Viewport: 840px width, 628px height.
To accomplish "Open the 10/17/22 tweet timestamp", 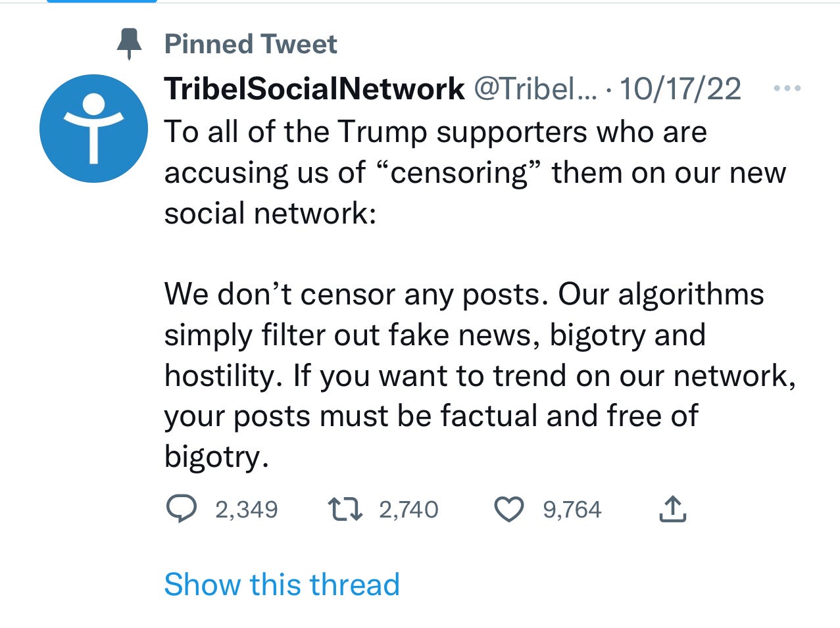I will pos(680,88).
